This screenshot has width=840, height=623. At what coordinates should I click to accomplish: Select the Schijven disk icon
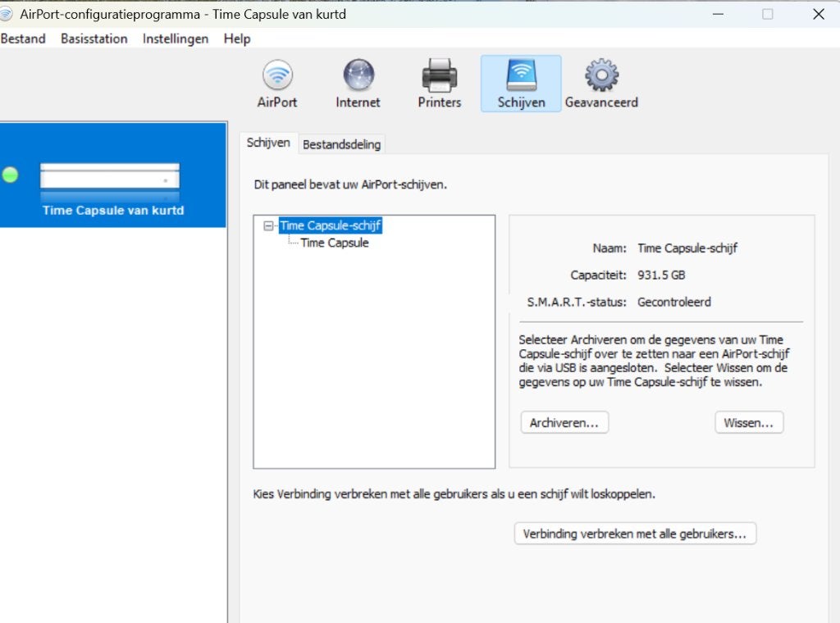[x=521, y=84]
